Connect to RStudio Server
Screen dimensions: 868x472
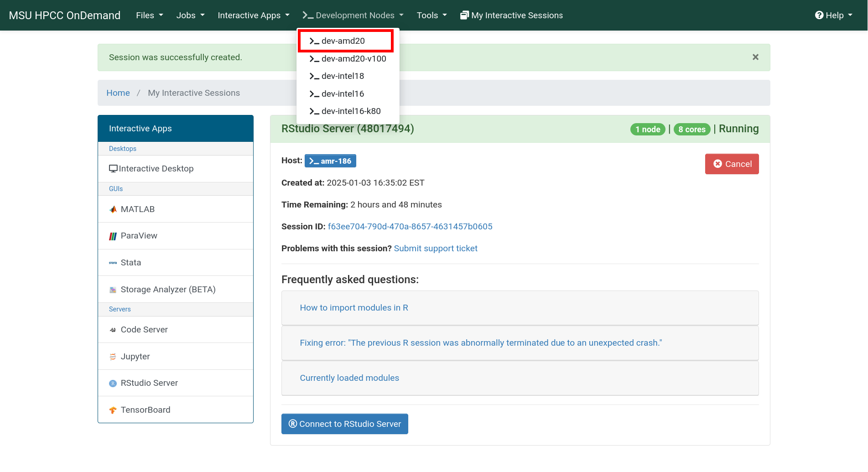tap(344, 424)
